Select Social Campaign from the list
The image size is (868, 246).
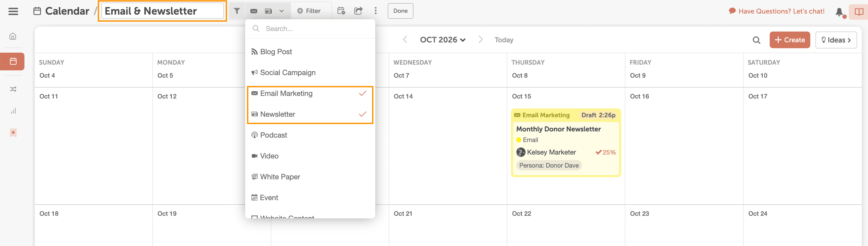click(287, 72)
